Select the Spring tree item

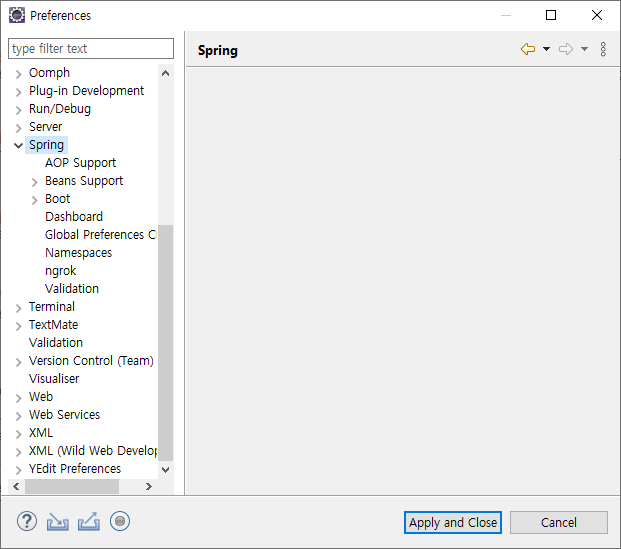[46, 145]
